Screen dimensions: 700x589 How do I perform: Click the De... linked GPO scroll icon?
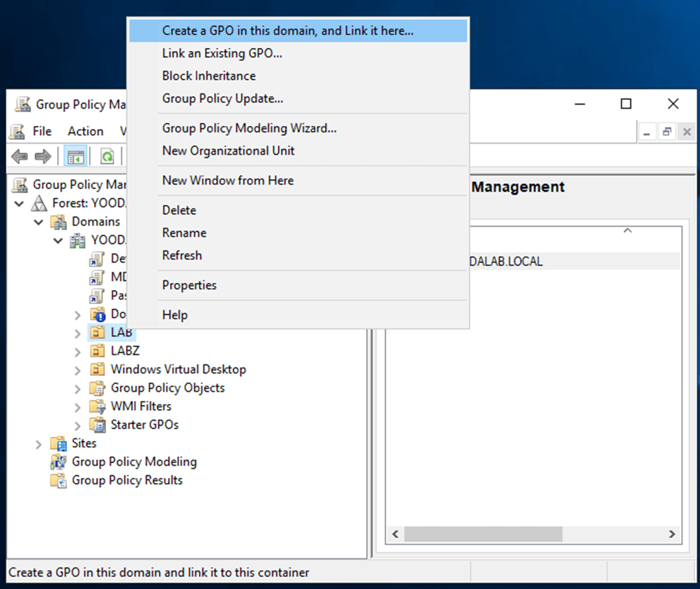(97, 259)
